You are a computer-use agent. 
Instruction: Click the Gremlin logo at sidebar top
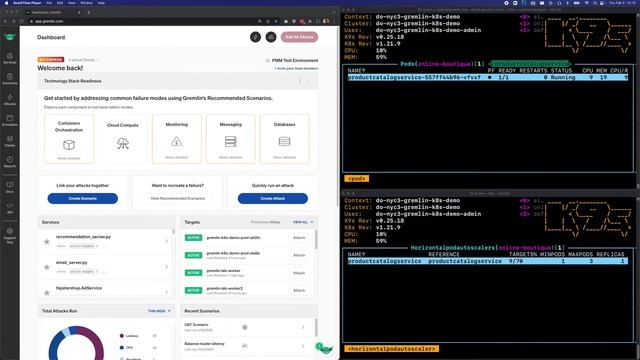(x=9, y=37)
